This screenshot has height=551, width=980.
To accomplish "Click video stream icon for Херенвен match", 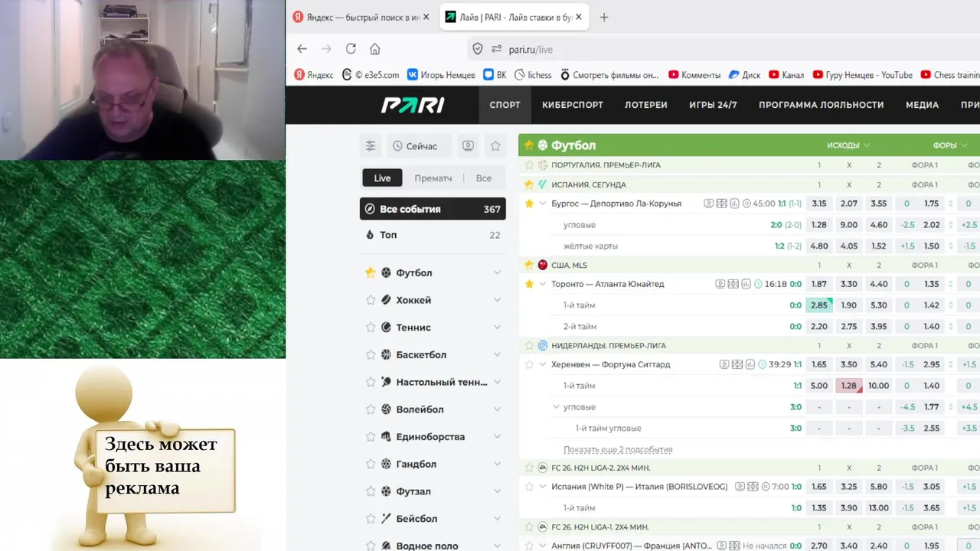I will (x=724, y=364).
